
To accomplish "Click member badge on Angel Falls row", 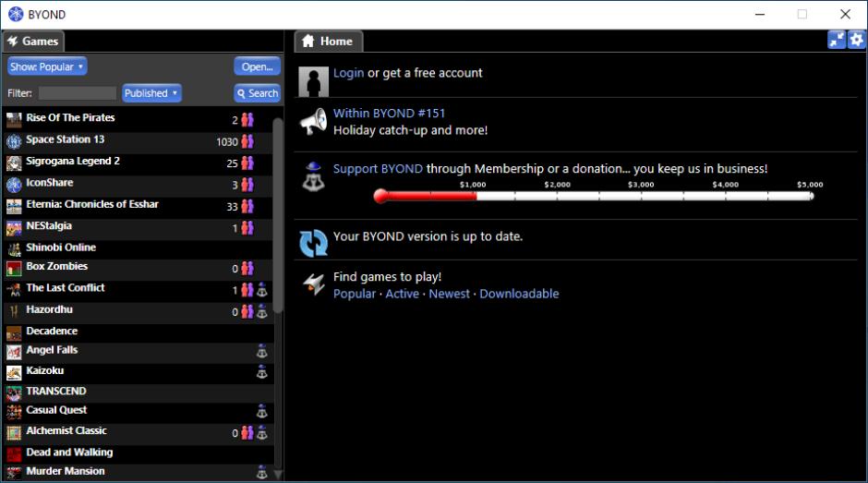I will coord(262,352).
